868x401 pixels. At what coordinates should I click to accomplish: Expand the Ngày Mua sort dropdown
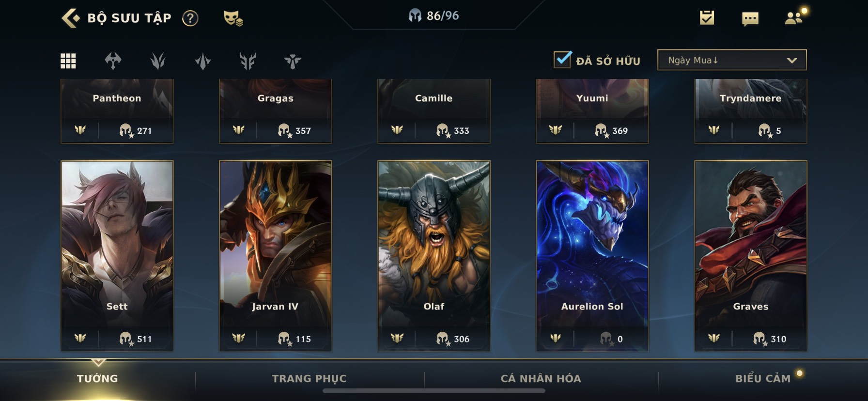(x=732, y=60)
